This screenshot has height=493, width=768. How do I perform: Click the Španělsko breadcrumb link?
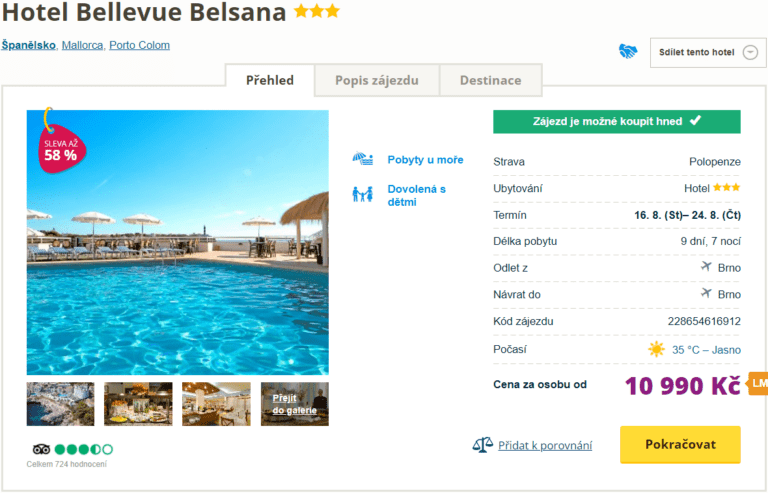(29, 45)
